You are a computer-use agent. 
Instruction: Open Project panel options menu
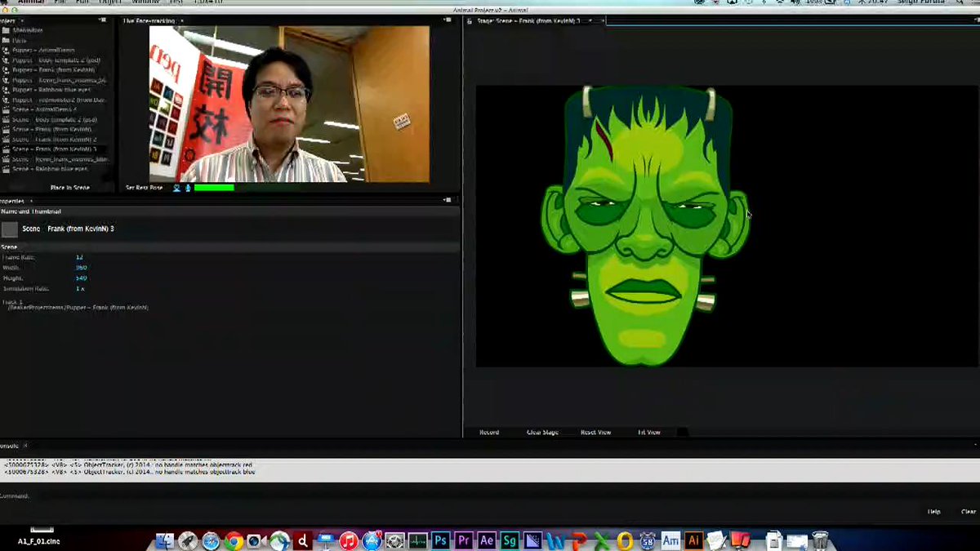pyautogui.click(x=103, y=20)
